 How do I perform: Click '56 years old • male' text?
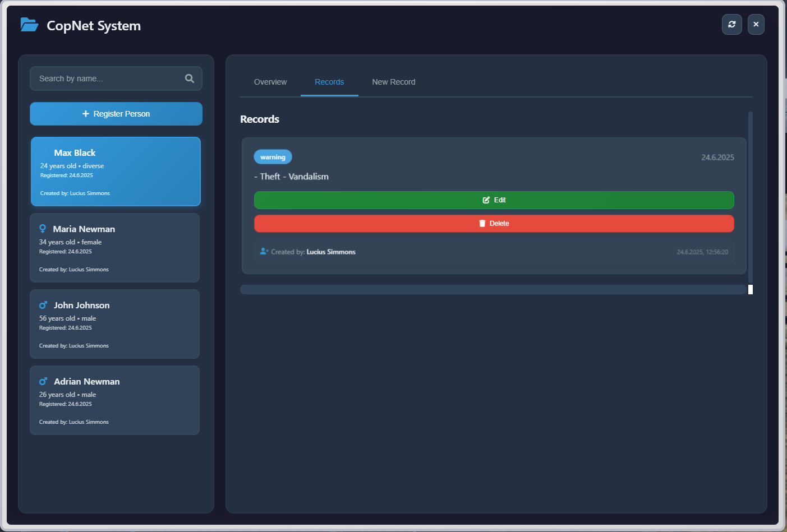pos(67,318)
